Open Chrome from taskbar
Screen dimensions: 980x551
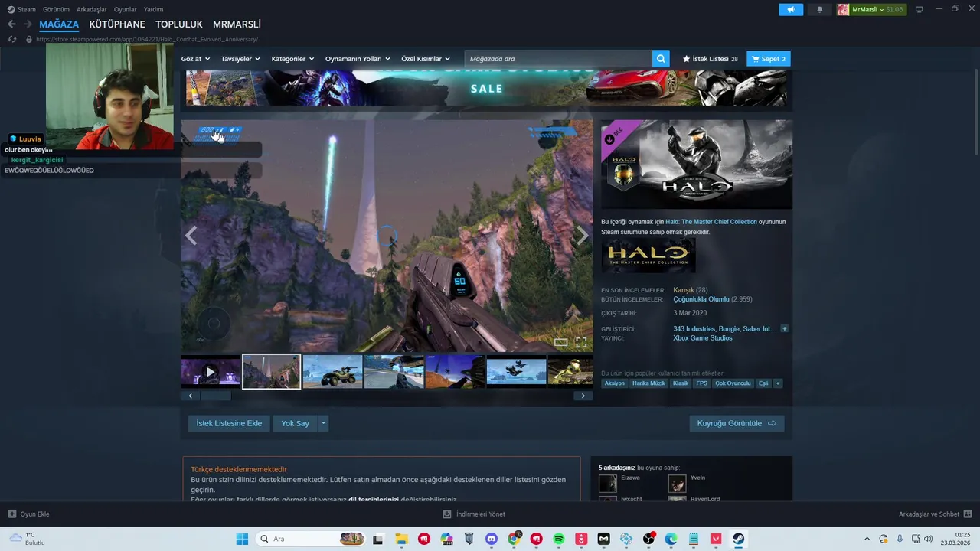[514, 539]
